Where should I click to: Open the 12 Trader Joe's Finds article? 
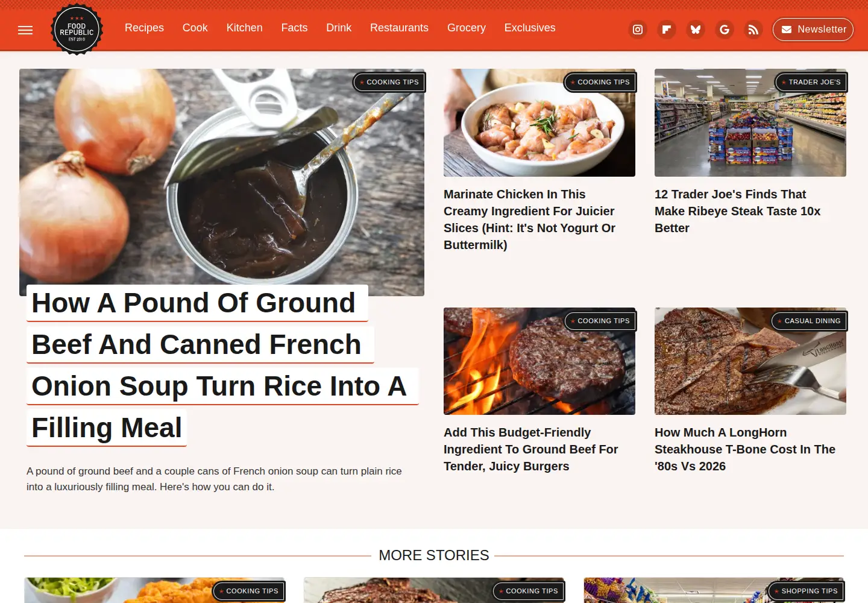[738, 211]
